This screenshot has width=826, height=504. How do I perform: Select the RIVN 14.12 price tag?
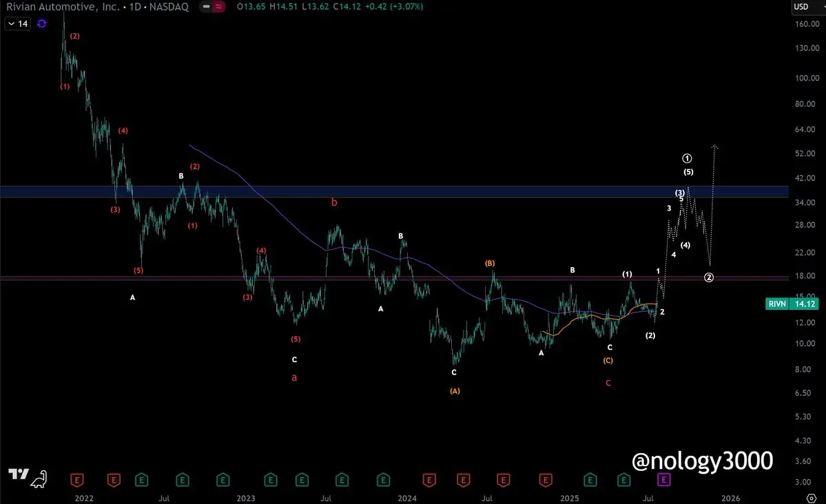click(x=792, y=304)
